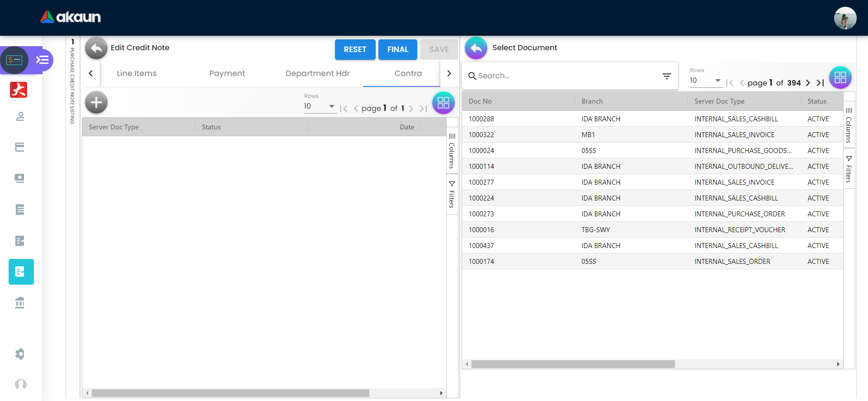
Task: Click the FINAL button
Action: [397, 49]
